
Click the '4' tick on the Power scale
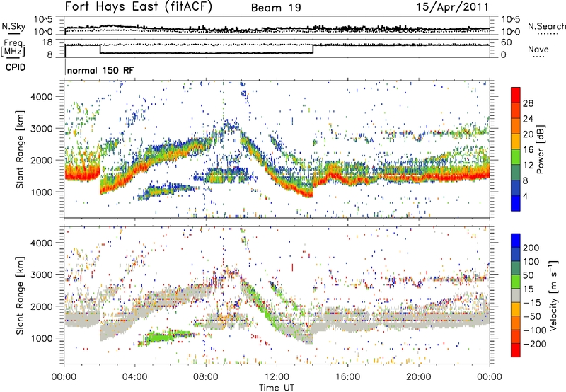[x=525, y=196]
